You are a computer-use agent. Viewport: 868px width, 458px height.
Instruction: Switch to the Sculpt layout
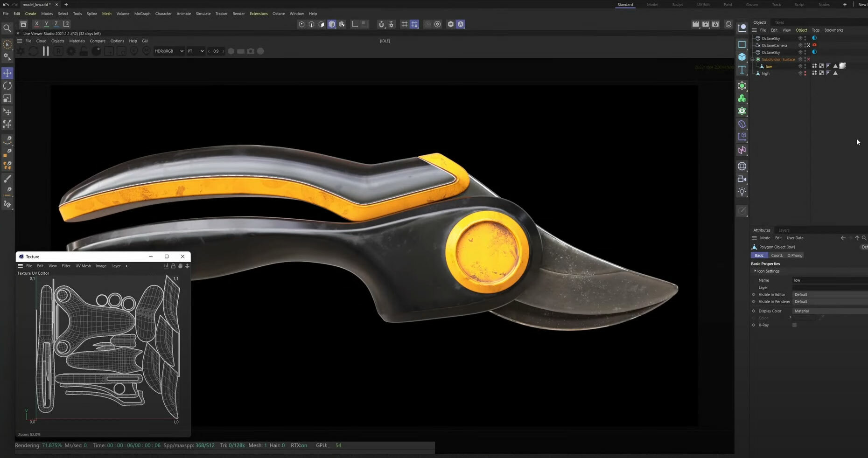click(x=677, y=5)
